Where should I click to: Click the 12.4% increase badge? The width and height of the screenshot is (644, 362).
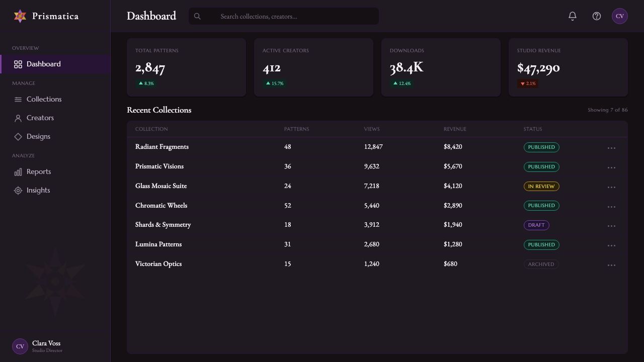tap(402, 83)
